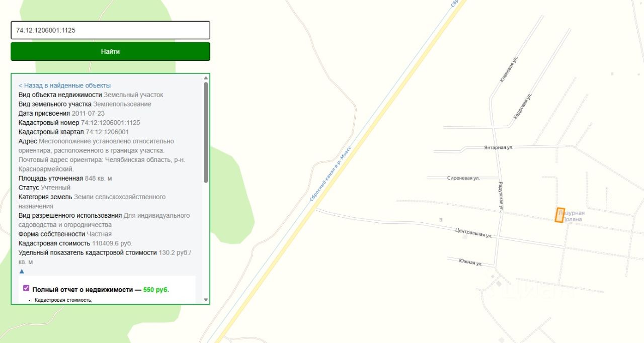
Task: Go back via Назад в найденные объекты link
Action: coord(64,85)
